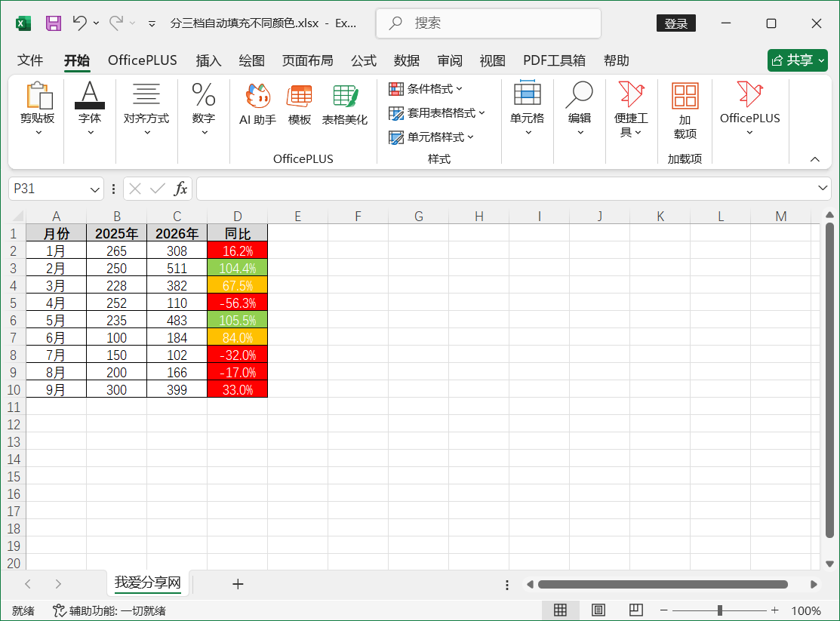Viewport: 840px width, 621px height.
Task: Select red cell D2 showing 16.2%
Action: (x=237, y=251)
